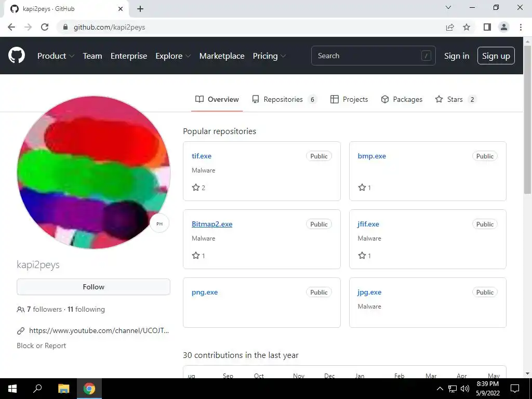The width and height of the screenshot is (532, 399).
Task: Open the jpg.exe repository
Action: pos(369,292)
